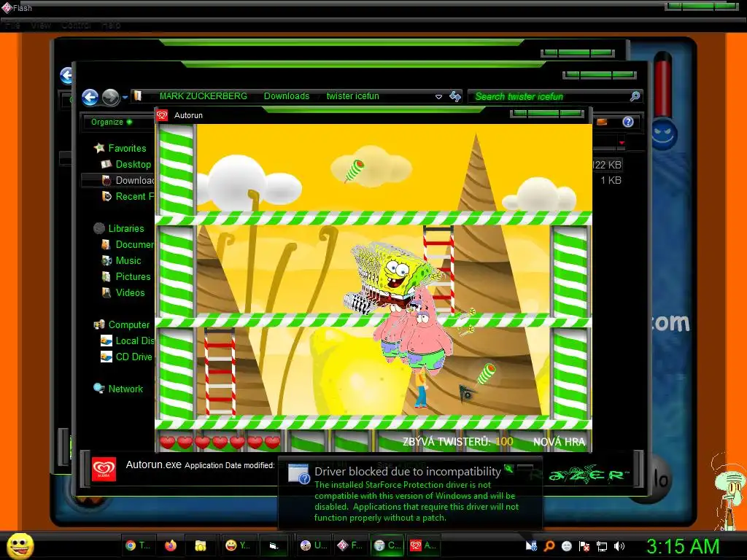Select Downloads in the Favorites list
The height and width of the screenshot is (560, 747).
pos(135,181)
